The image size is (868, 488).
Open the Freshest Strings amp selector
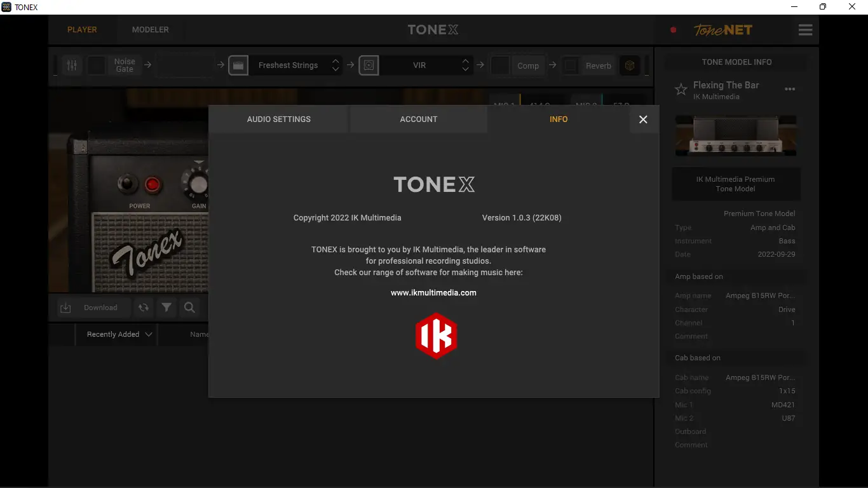[x=288, y=65]
